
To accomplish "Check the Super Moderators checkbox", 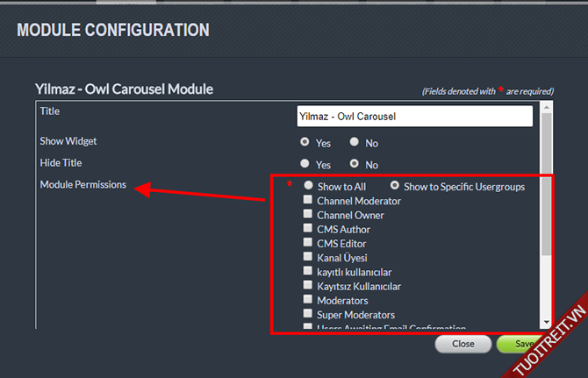I will 307,314.
